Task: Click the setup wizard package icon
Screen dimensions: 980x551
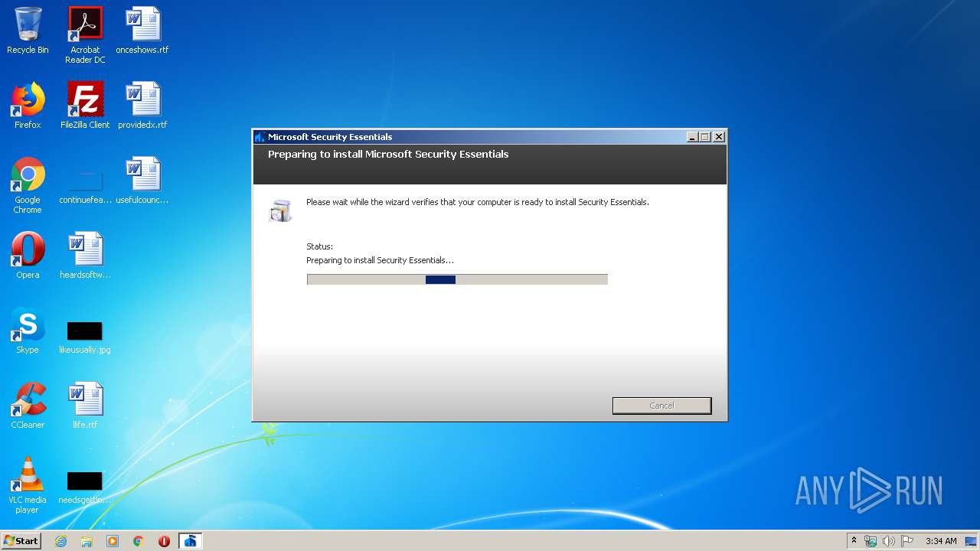Action: tap(281, 210)
